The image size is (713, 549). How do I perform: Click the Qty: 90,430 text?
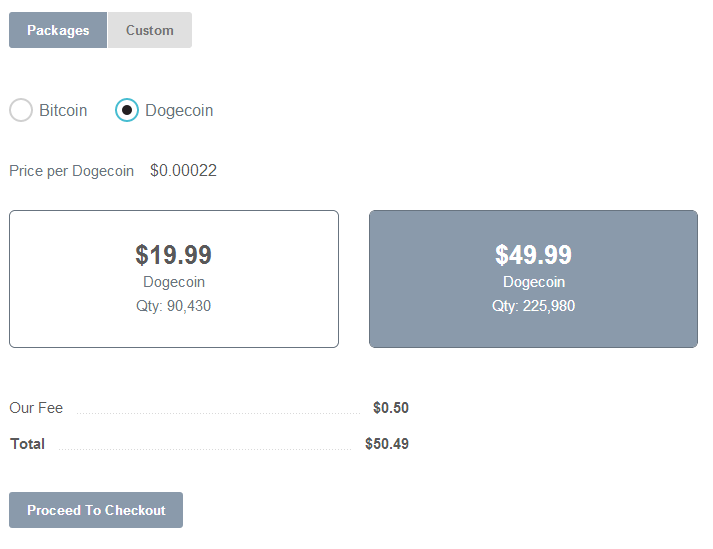pyautogui.click(x=174, y=306)
